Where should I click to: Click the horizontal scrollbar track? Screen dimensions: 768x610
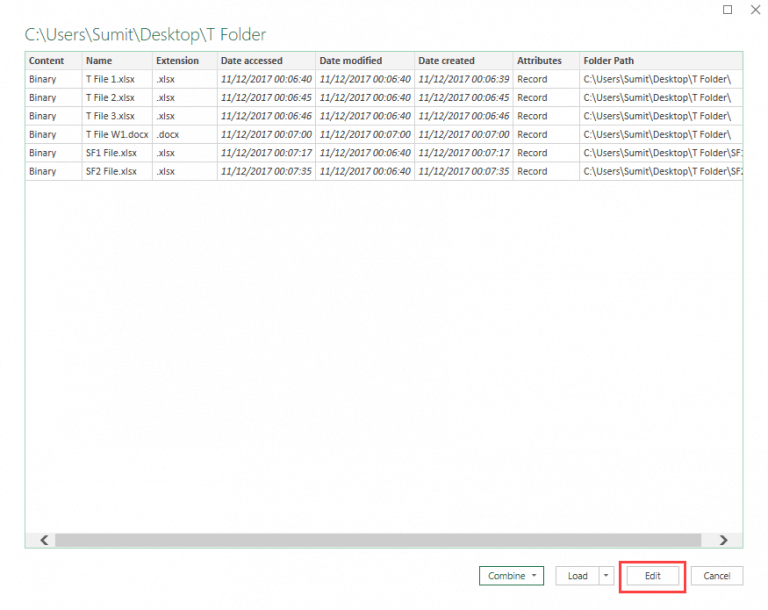pyautogui.click(x=378, y=540)
